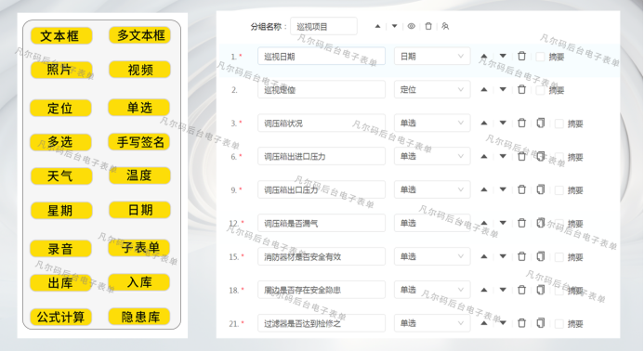Add a 公式计算 field
Image resolution: width=644 pixels, height=351 pixels.
coord(60,317)
